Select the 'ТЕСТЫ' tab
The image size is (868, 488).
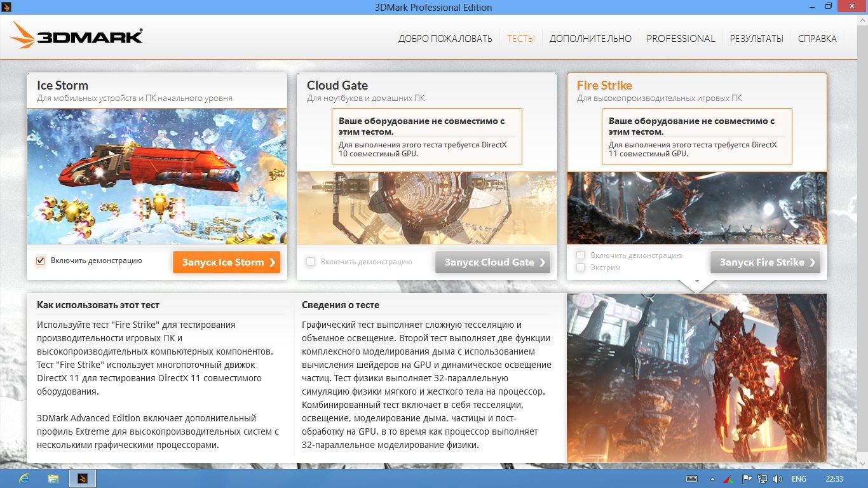(x=520, y=39)
